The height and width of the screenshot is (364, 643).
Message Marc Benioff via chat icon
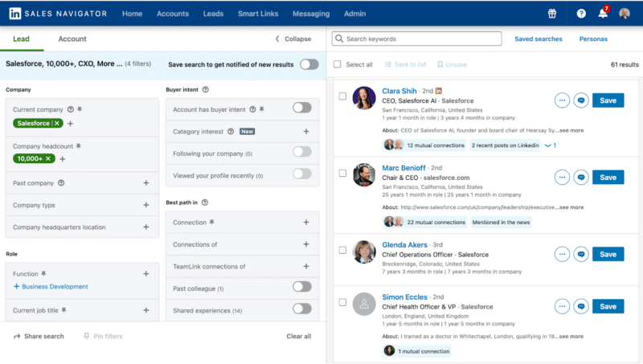tap(581, 178)
